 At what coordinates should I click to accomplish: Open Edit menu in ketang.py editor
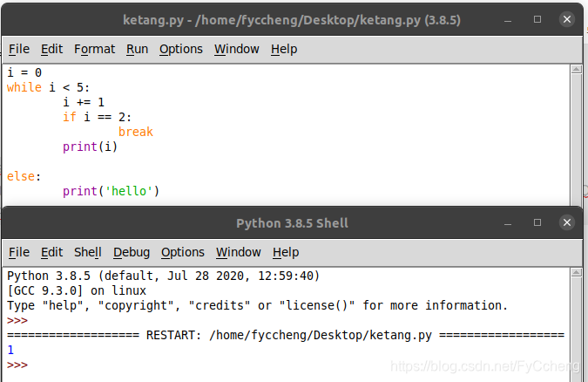click(x=51, y=49)
